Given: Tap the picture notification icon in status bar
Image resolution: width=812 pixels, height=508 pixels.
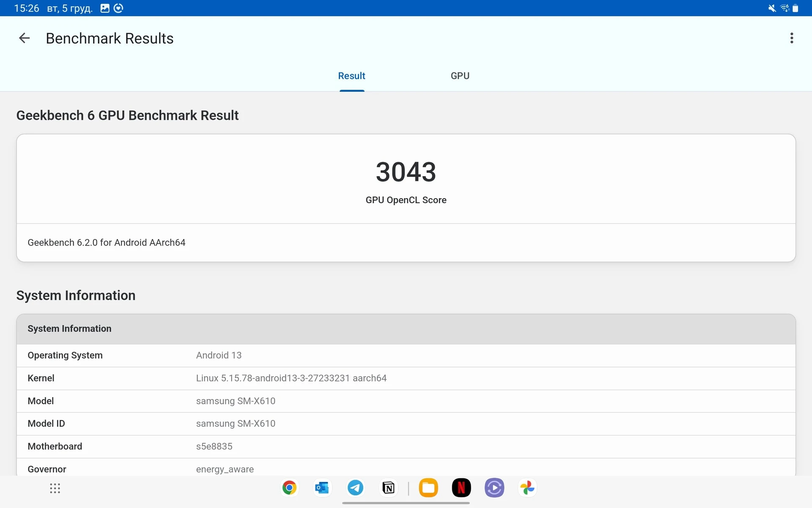Looking at the screenshot, I should (105, 8).
